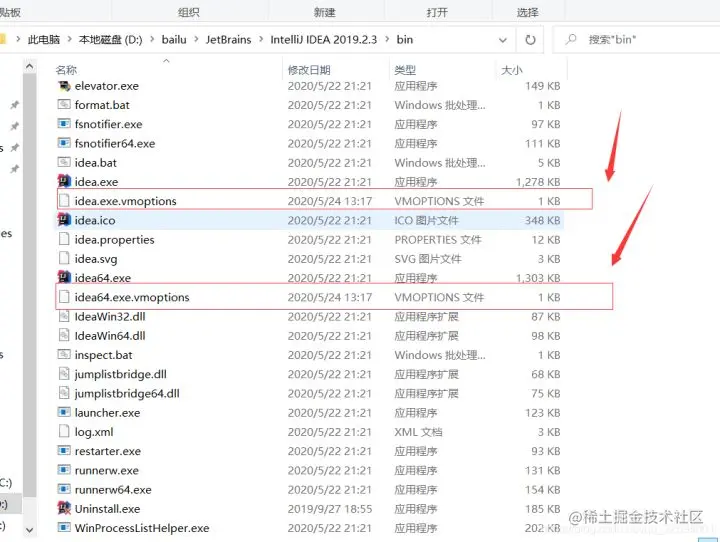This screenshot has height=542, width=720.
Task: Click the 组织 ribbon group label
Action: [189, 12]
